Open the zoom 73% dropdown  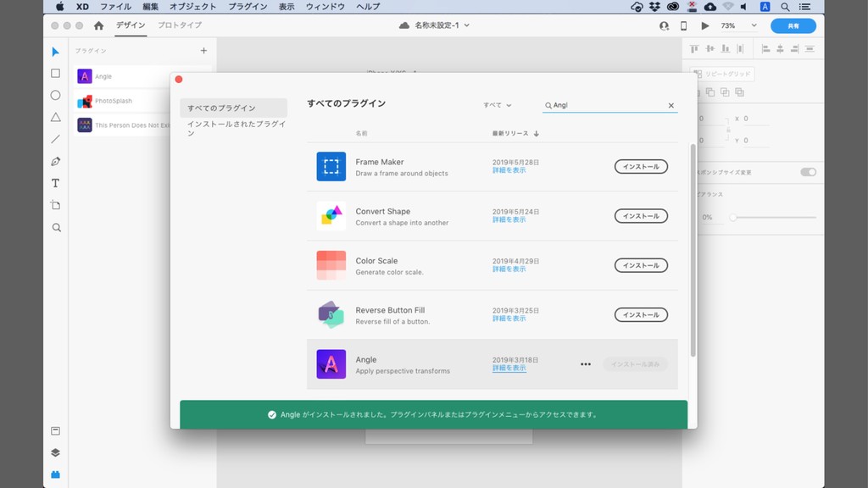pos(738,25)
